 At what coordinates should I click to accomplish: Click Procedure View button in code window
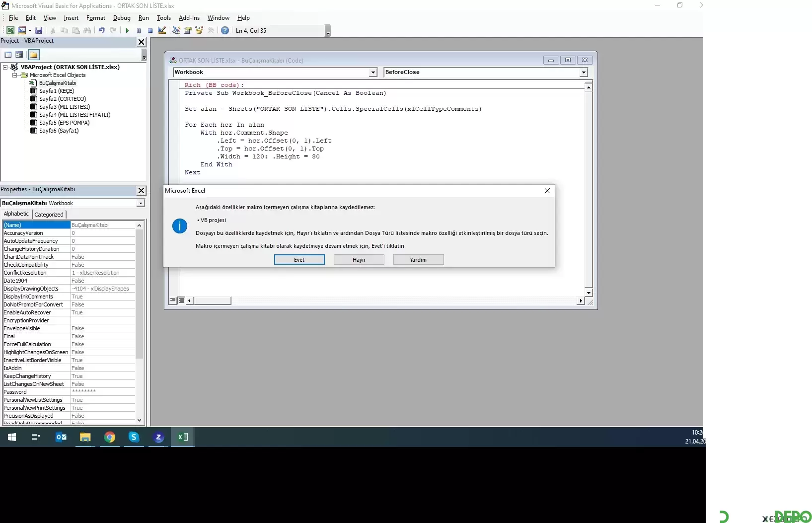[x=173, y=300]
